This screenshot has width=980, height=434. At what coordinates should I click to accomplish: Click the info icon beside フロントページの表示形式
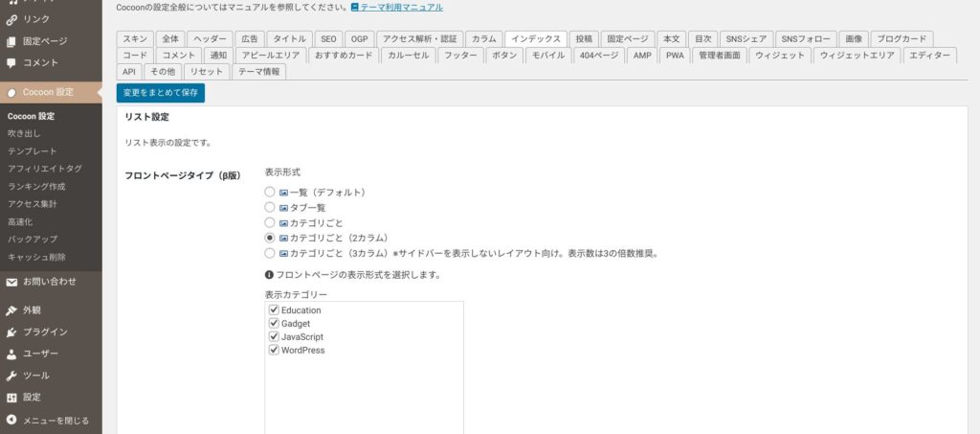269,275
